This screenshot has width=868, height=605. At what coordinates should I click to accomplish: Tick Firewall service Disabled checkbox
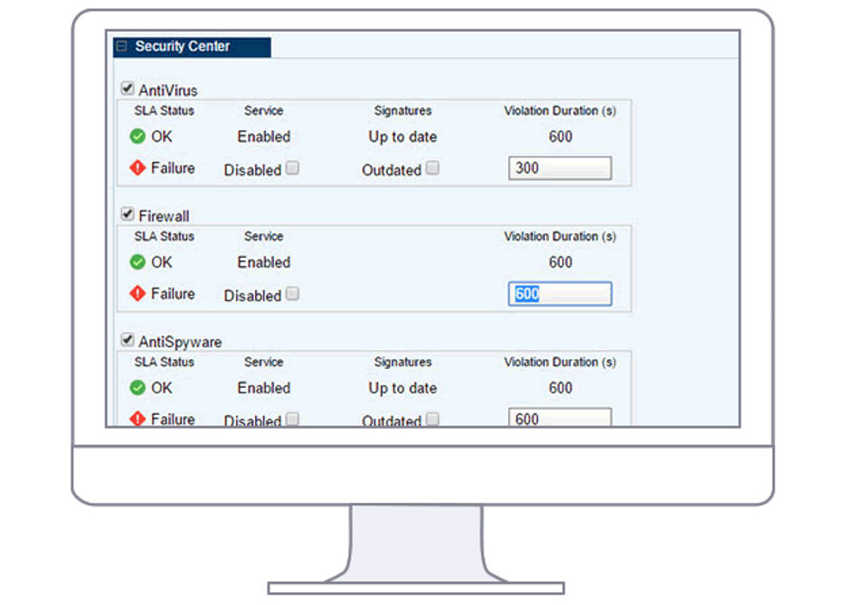pos(293,293)
